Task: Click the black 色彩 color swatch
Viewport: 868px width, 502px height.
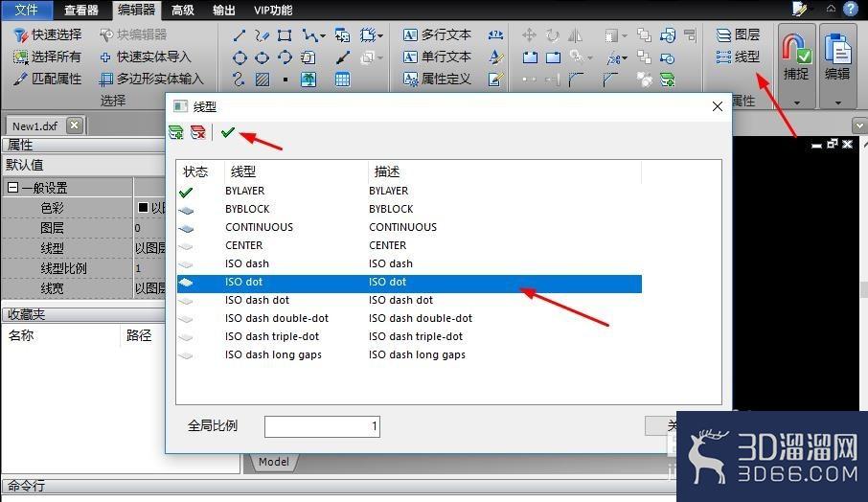Action: [x=143, y=208]
